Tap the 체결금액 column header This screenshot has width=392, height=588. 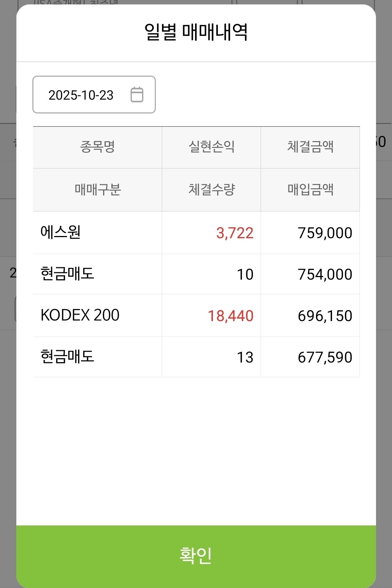click(310, 147)
